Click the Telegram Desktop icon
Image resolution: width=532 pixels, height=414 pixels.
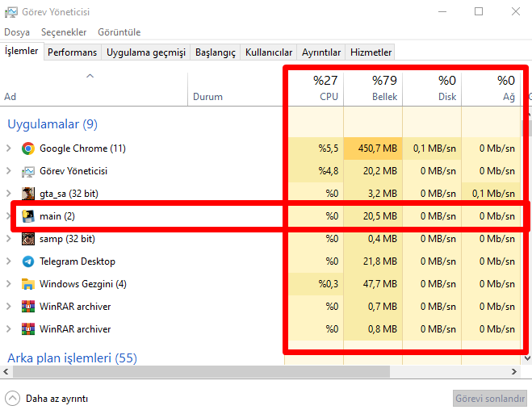[28, 261]
